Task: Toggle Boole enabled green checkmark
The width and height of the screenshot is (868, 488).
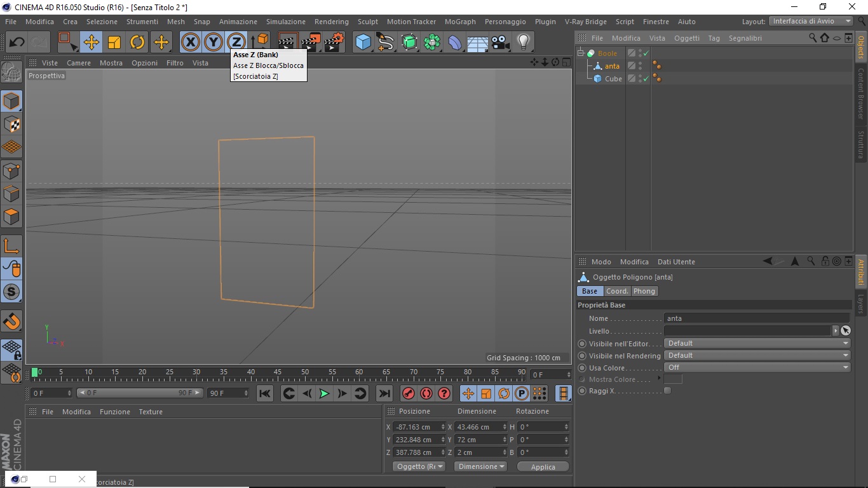Action: click(x=646, y=53)
